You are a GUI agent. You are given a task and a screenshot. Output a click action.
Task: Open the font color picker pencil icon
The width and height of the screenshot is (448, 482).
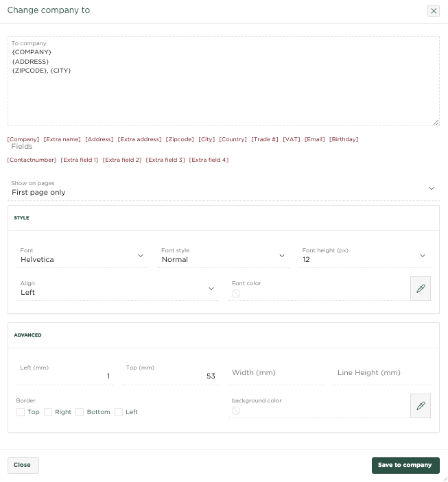[420, 289]
